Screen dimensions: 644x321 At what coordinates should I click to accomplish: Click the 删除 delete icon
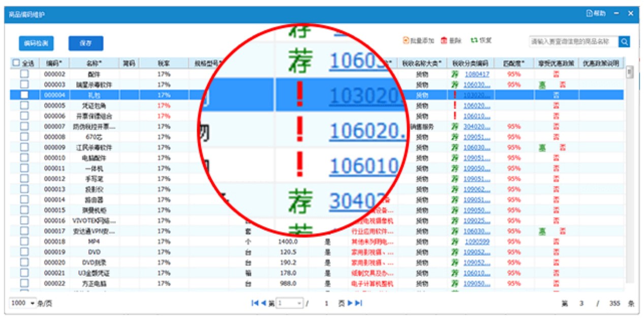pos(444,40)
